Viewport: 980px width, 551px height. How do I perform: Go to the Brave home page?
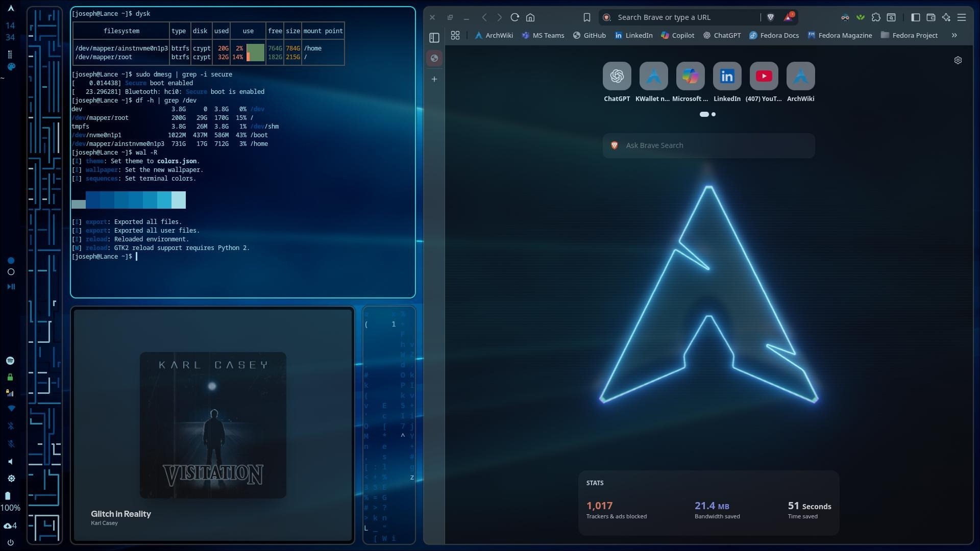click(x=530, y=17)
